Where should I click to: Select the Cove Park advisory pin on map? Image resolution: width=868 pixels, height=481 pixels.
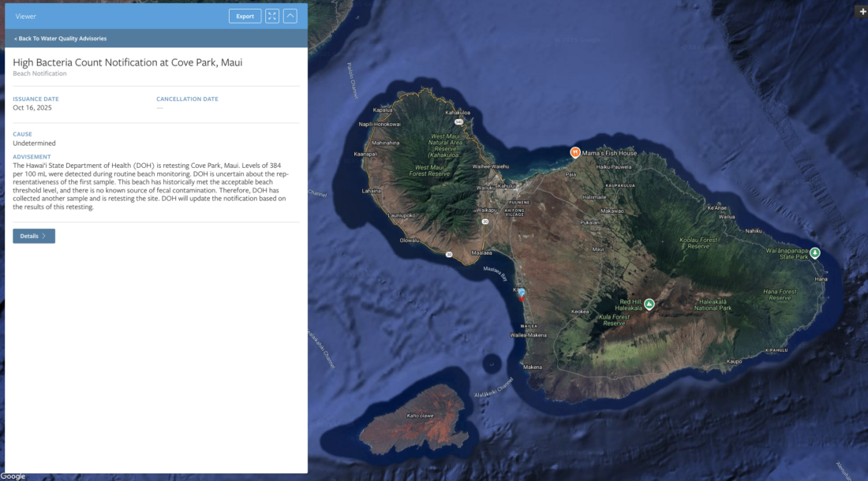[521, 295]
